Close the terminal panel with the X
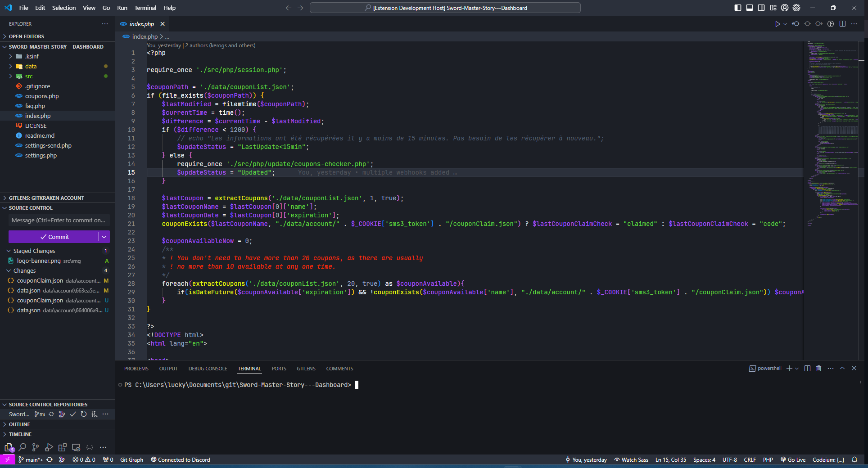The width and height of the screenshot is (868, 468). [854, 368]
